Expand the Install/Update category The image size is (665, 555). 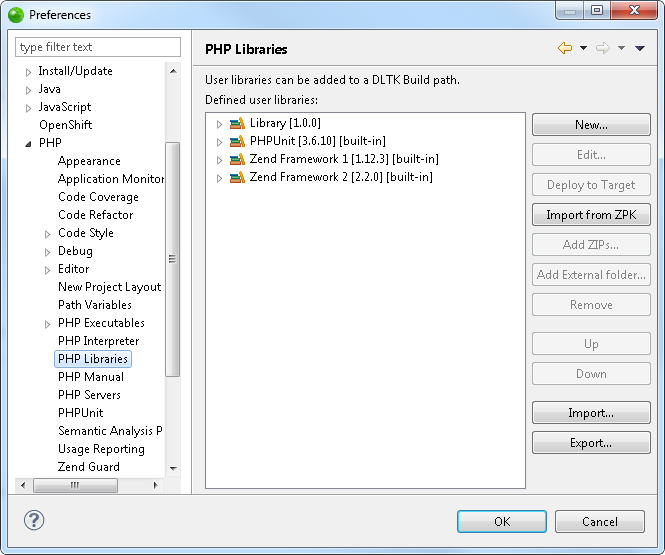coord(28,72)
